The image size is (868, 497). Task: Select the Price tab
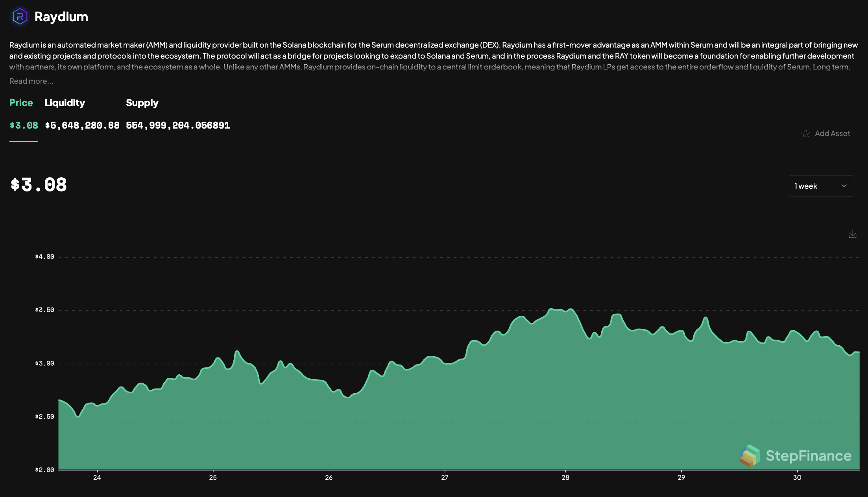(x=21, y=103)
